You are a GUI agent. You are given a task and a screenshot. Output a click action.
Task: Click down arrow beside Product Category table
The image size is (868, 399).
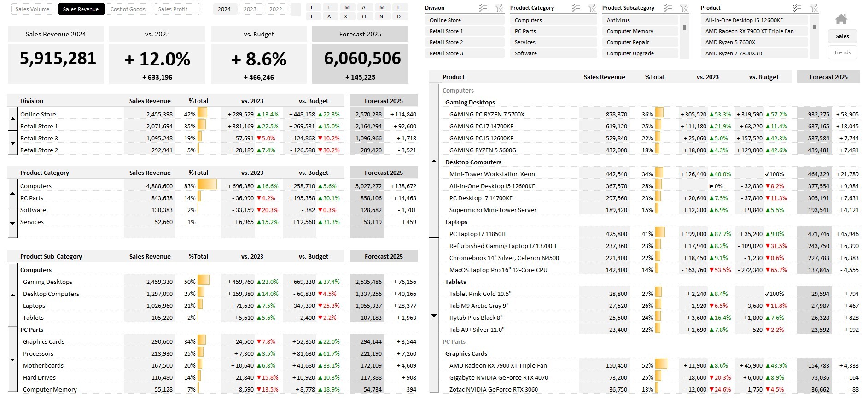(x=12, y=223)
